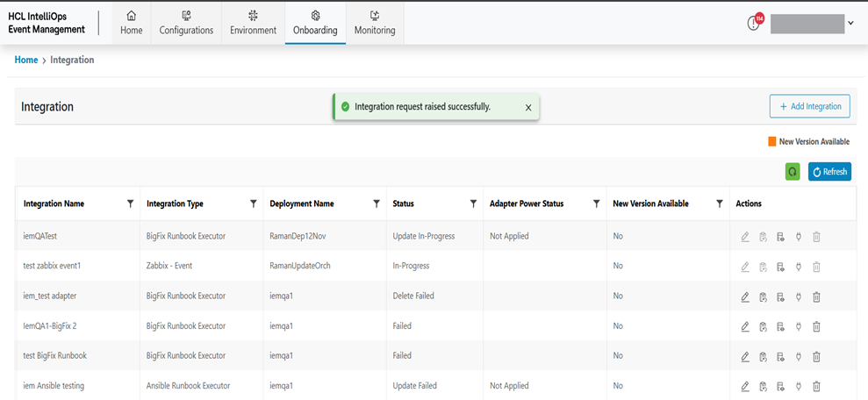Click the green auto-refresh icon

[793, 172]
